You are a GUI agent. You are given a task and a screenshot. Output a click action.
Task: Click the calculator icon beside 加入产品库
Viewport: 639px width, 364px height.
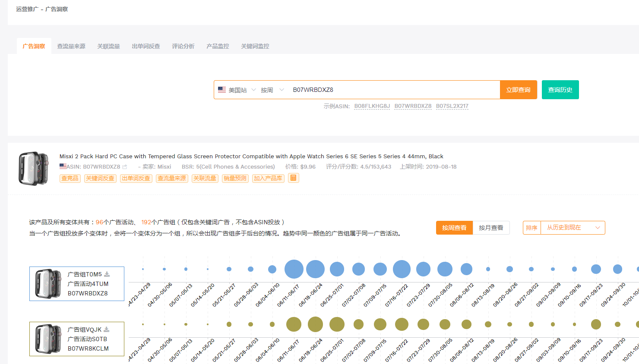(x=294, y=178)
